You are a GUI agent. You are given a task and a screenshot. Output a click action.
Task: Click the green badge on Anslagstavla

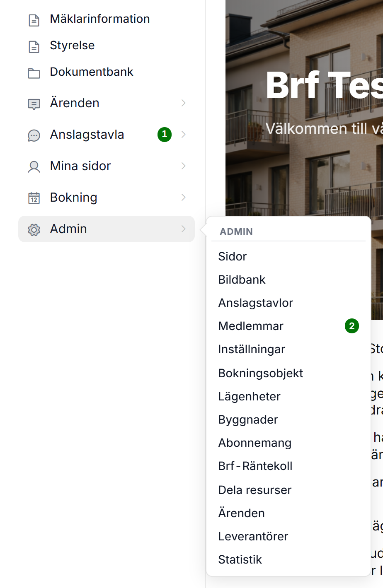coord(165,135)
